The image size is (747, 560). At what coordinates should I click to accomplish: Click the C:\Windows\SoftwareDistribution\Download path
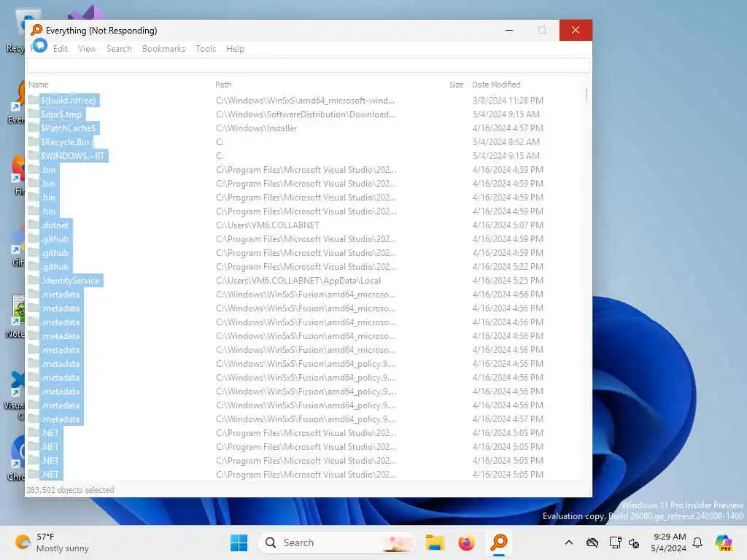(306, 114)
